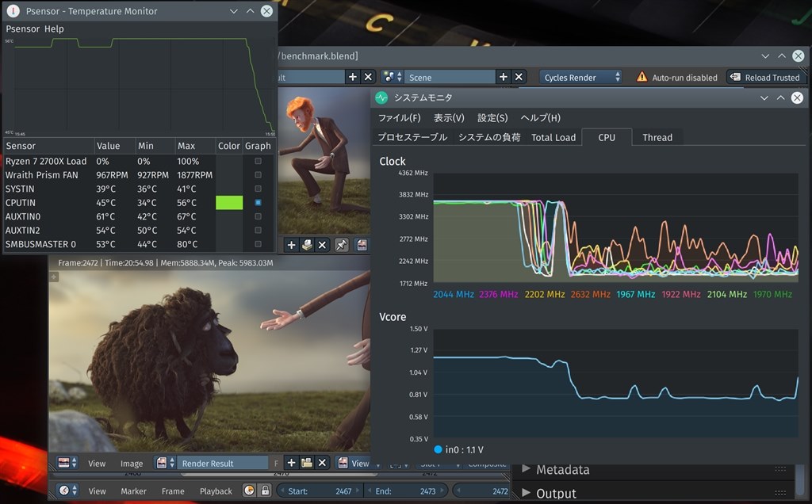Open the Psensor menu in Temperature Monitor
The height and width of the screenshot is (504, 812).
tap(22, 29)
